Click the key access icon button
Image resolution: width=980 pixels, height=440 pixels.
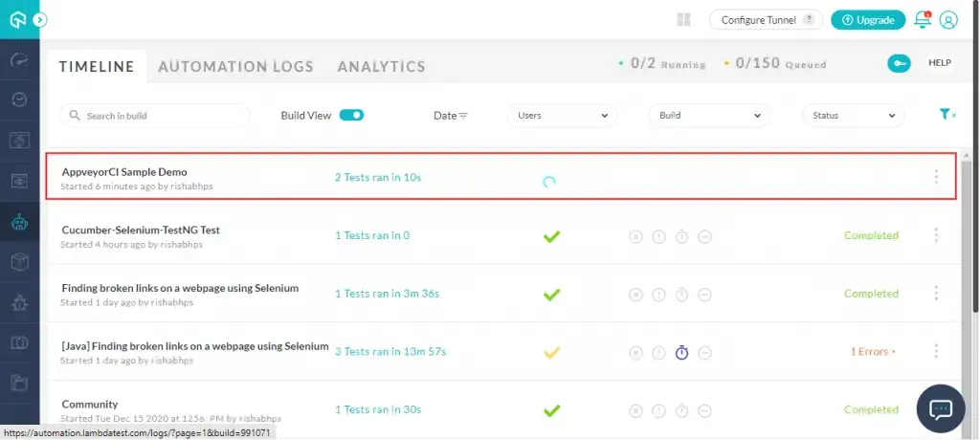tap(899, 63)
